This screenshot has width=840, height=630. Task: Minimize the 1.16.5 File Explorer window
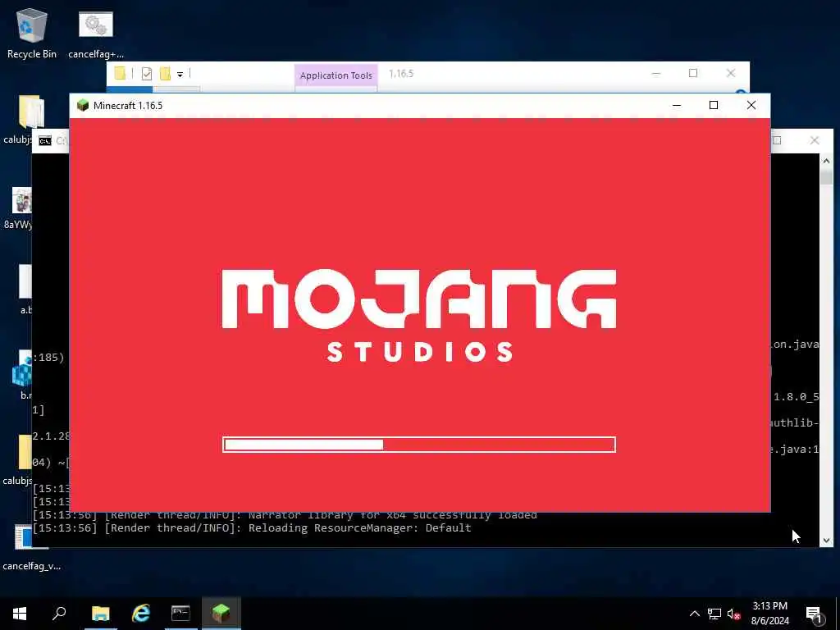coord(655,73)
